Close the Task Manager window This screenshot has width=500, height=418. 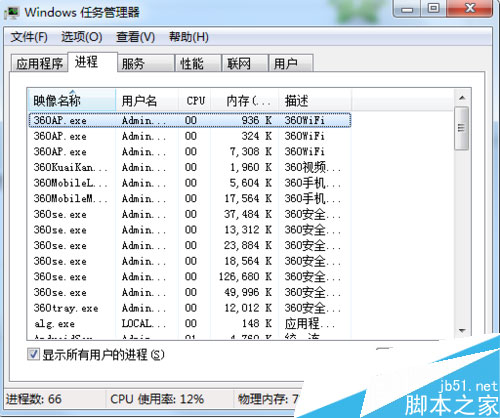tap(470, 8)
